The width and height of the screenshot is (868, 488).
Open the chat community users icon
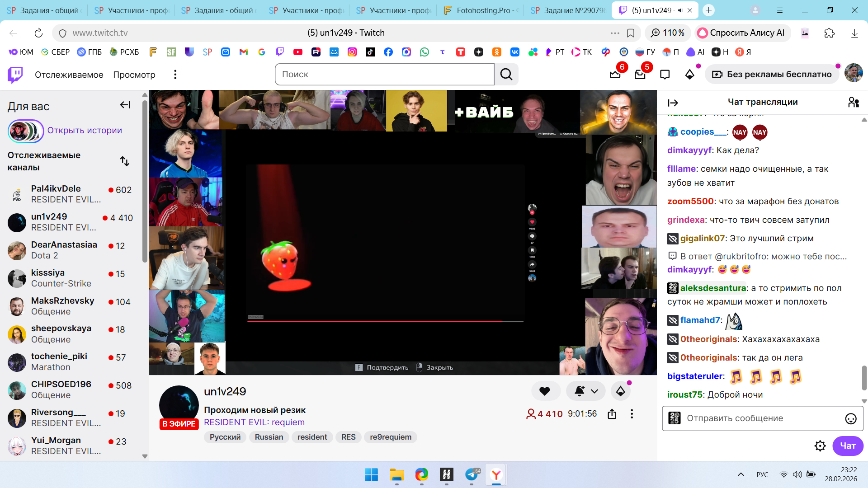click(x=853, y=103)
